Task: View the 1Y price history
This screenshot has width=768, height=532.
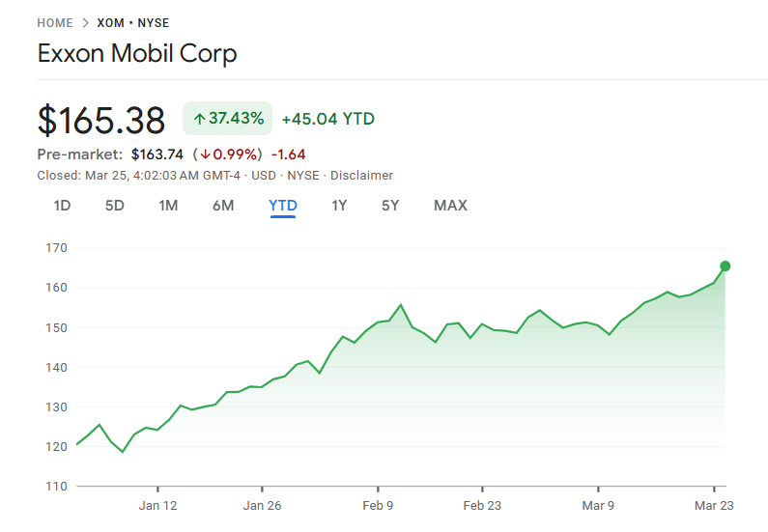Action: click(x=339, y=205)
